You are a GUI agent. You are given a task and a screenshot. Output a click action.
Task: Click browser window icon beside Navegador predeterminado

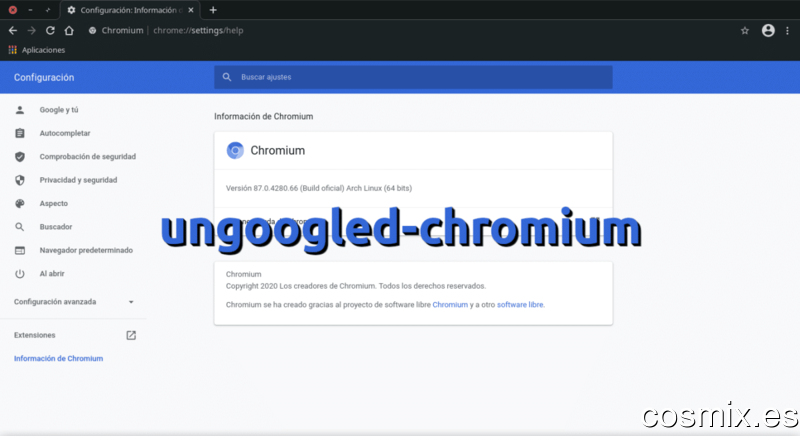(x=20, y=250)
